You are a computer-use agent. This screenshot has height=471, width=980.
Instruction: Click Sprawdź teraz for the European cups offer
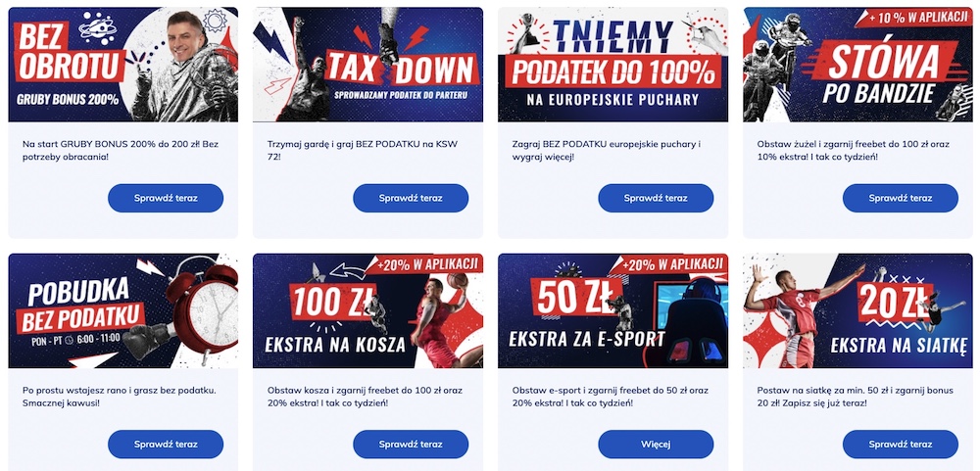656,198
